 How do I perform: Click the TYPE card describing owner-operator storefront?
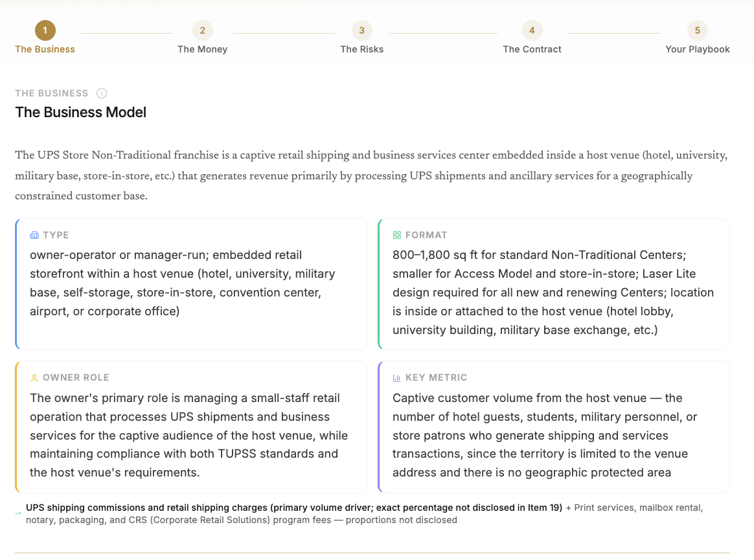(x=191, y=284)
